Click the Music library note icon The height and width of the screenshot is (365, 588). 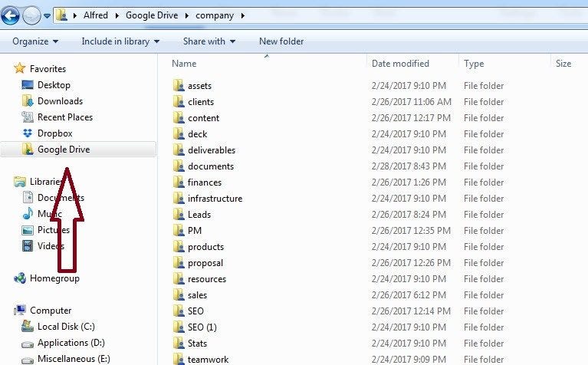[x=28, y=213]
